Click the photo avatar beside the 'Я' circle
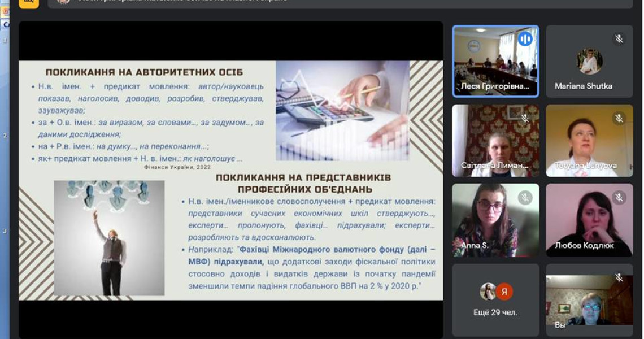 click(x=488, y=292)
